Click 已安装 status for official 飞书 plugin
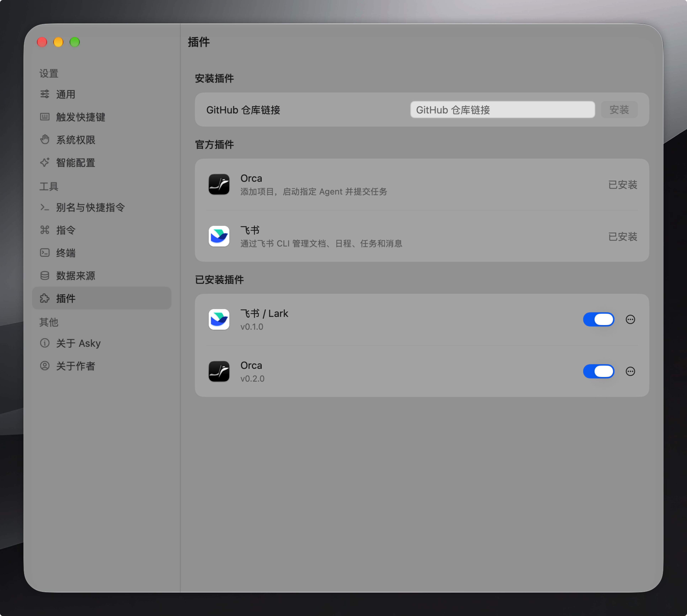Image resolution: width=687 pixels, height=616 pixels. point(623,236)
